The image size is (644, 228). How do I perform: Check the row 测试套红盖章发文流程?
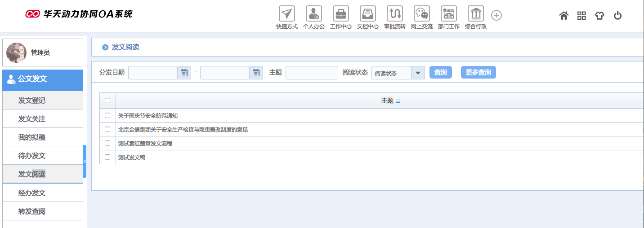click(x=107, y=143)
